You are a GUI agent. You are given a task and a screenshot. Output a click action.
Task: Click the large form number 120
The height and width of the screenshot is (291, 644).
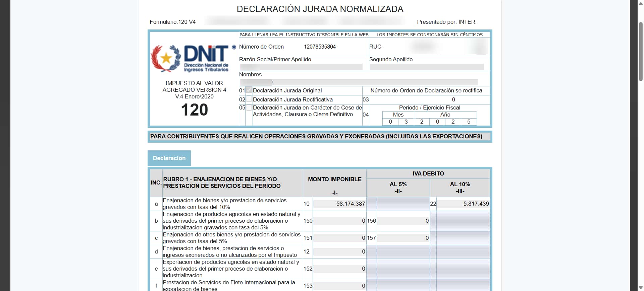[x=195, y=110]
